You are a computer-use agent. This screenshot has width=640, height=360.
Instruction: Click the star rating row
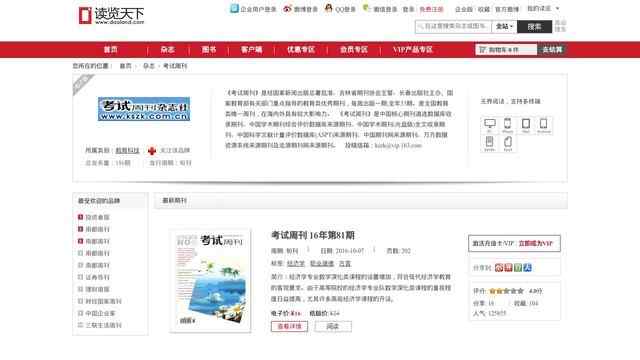506,291
